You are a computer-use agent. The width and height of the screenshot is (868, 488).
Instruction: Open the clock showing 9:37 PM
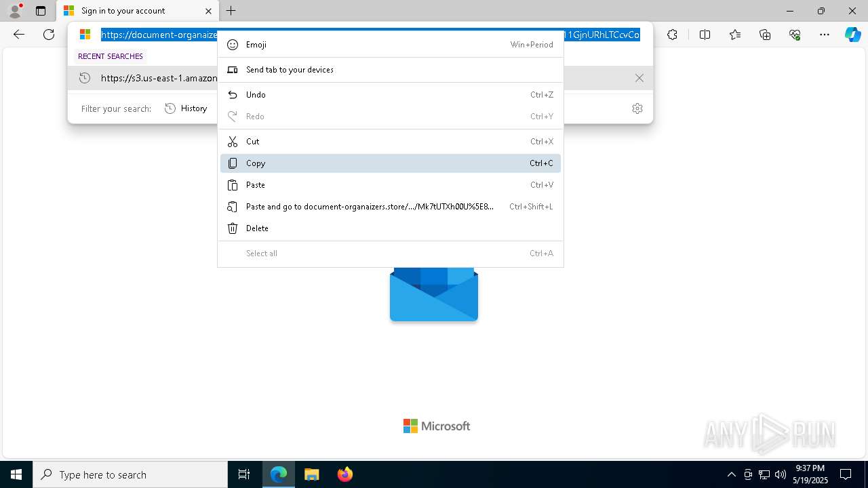(810, 474)
